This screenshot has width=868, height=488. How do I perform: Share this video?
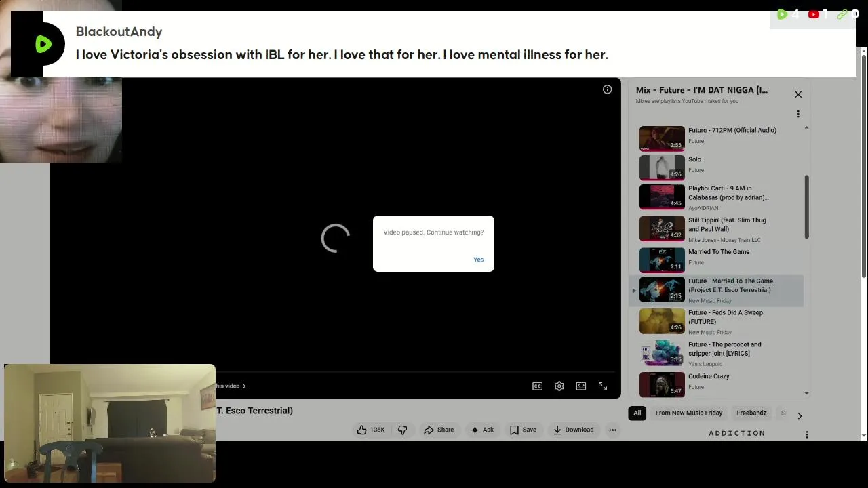[439, 430]
